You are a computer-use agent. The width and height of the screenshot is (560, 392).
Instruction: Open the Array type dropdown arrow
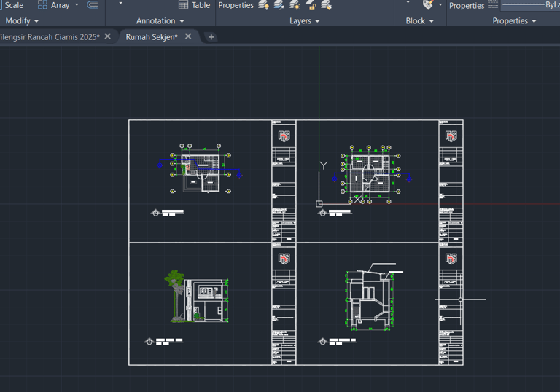(x=77, y=5)
